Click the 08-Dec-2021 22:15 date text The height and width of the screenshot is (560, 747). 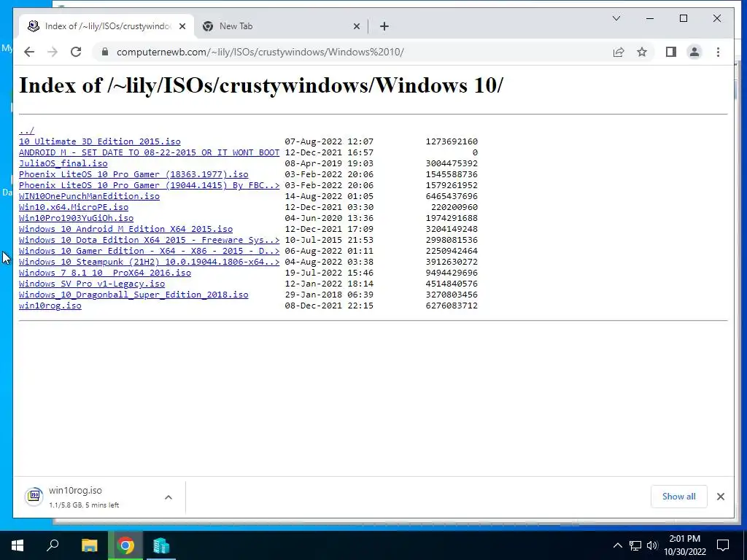tap(329, 306)
